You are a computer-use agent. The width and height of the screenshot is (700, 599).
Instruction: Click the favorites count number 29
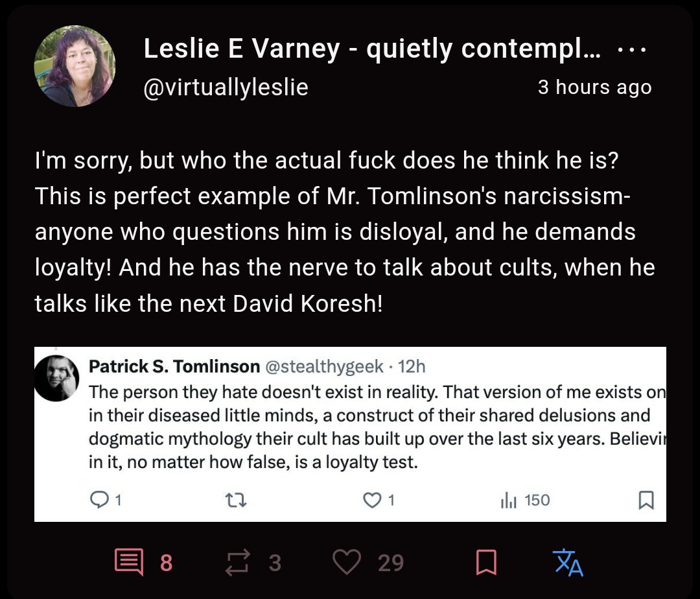tap(391, 563)
